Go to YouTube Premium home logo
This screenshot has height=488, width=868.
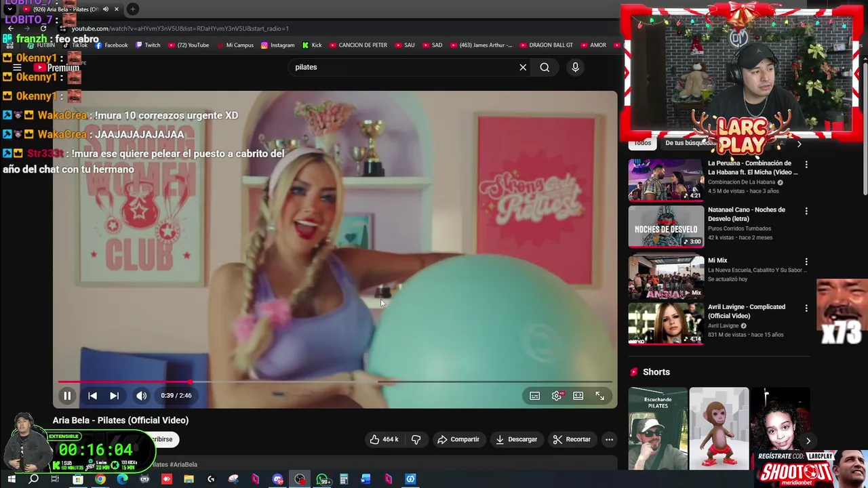click(57, 68)
